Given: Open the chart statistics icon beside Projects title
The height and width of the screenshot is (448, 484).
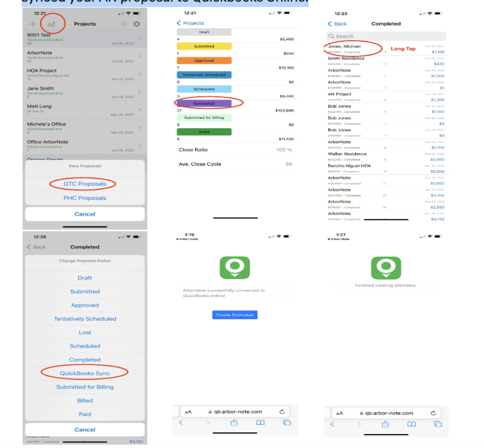Looking at the screenshot, I should (x=52, y=24).
